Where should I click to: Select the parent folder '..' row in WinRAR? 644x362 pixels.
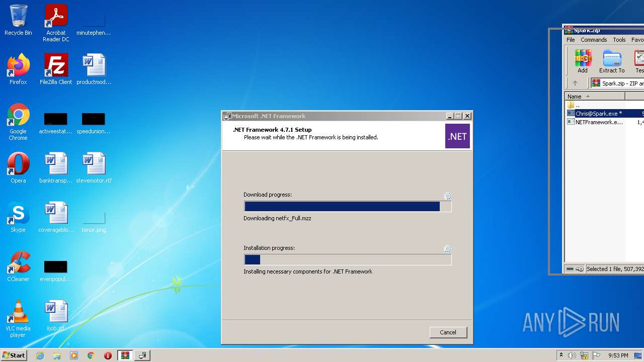tap(604, 105)
